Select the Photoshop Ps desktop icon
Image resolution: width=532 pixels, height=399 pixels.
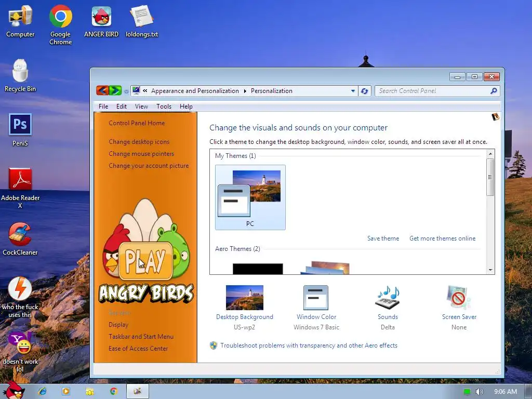pyautogui.click(x=20, y=125)
